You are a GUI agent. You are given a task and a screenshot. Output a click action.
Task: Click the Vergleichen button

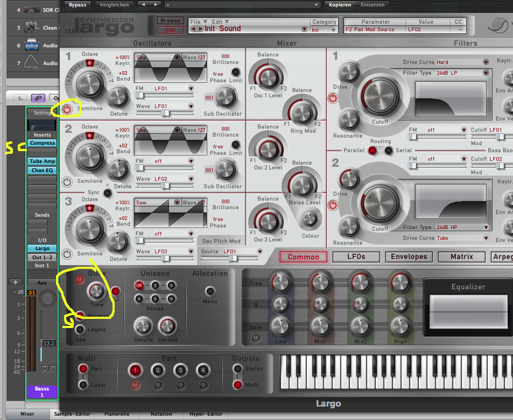tap(114, 5)
